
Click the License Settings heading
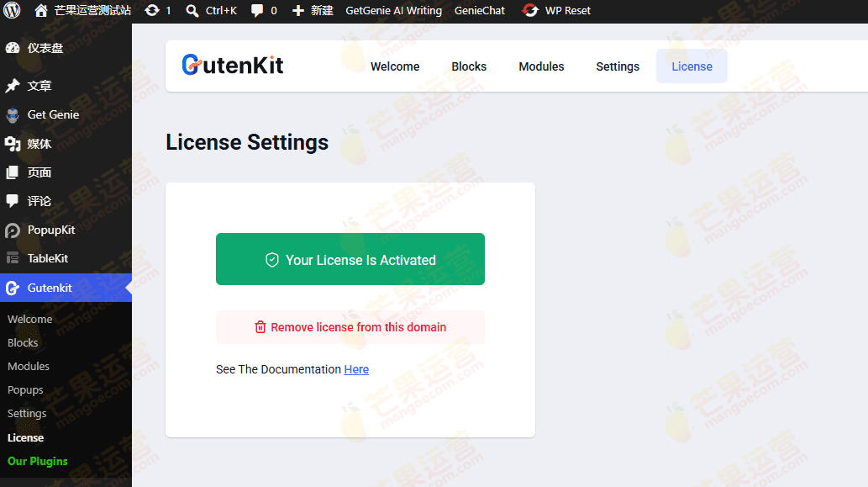point(247,142)
